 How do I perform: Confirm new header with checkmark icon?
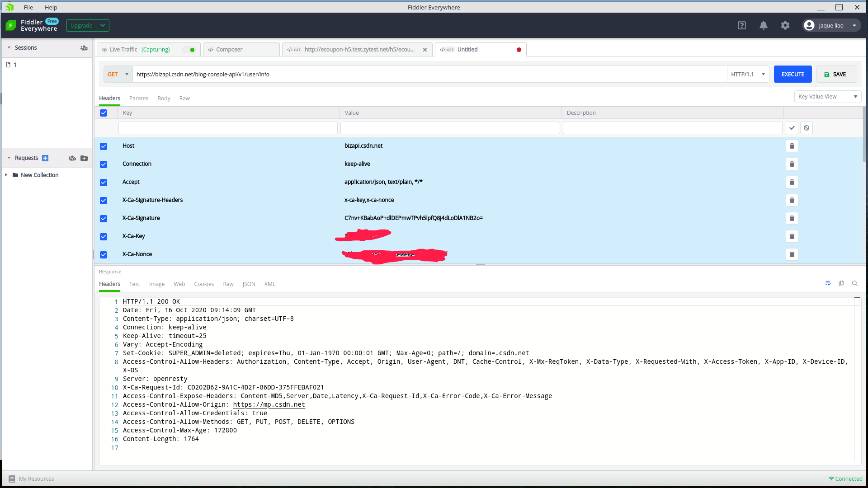(792, 128)
